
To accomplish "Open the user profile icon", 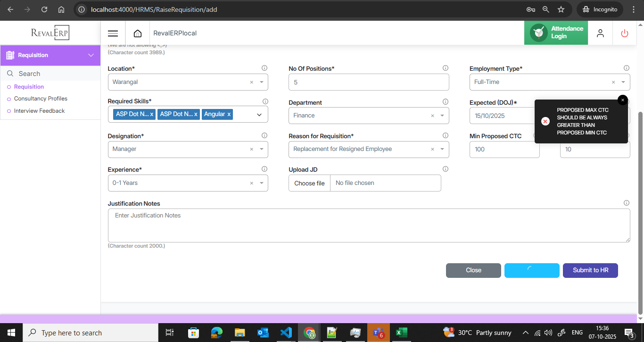I will [x=600, y=33].
